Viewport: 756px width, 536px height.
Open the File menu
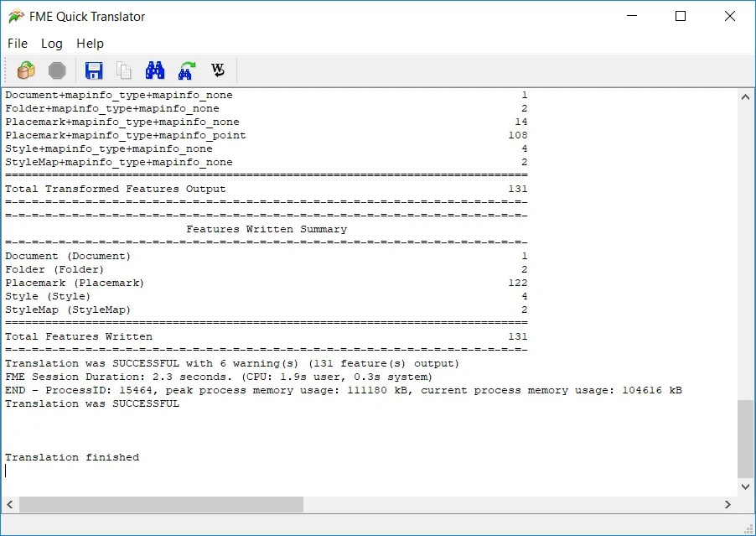pyautogui.click(x=18, y=44)
